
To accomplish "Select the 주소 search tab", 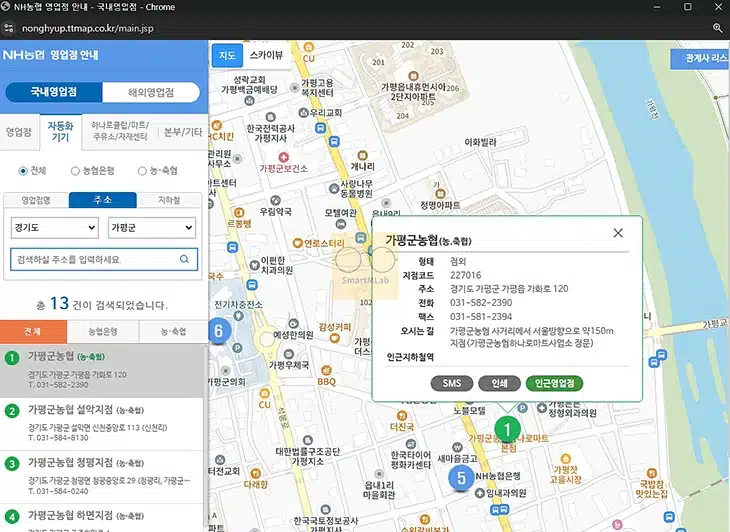I will (x=103, y=200).
